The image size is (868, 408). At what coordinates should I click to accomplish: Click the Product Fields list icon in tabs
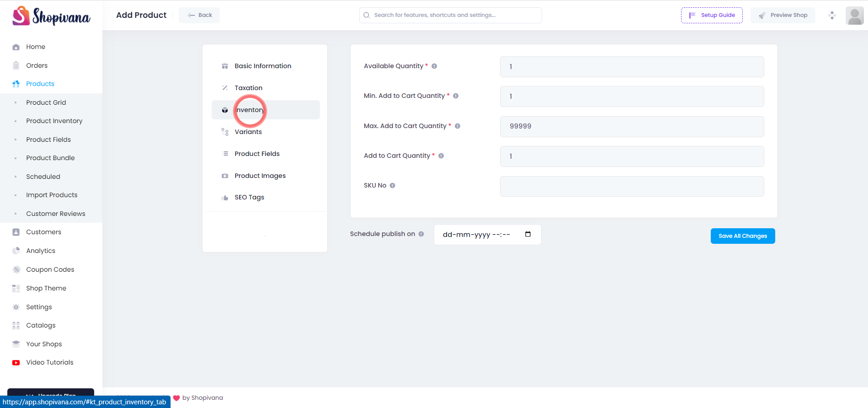(x=225, y=154)
